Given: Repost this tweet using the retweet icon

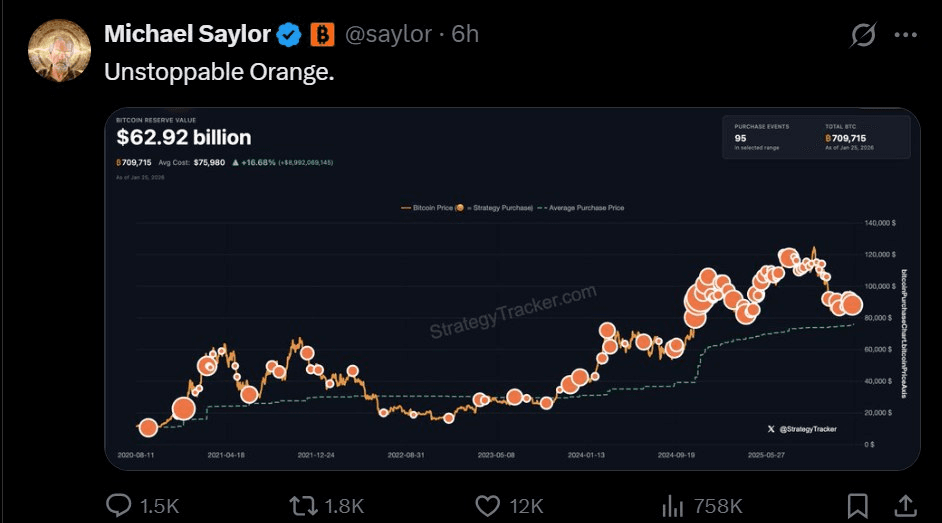Looking at the screenshot, I should pyautogui.click(x=303, y=505).
